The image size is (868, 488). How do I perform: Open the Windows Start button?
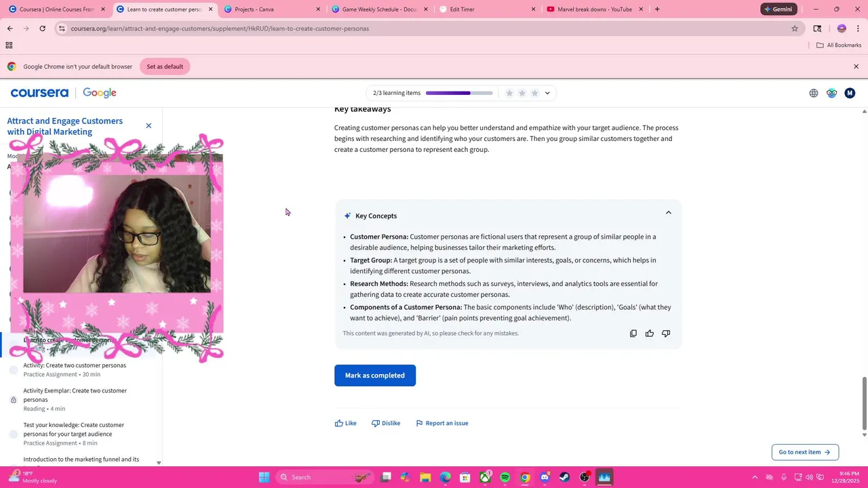tap(264, 477)
